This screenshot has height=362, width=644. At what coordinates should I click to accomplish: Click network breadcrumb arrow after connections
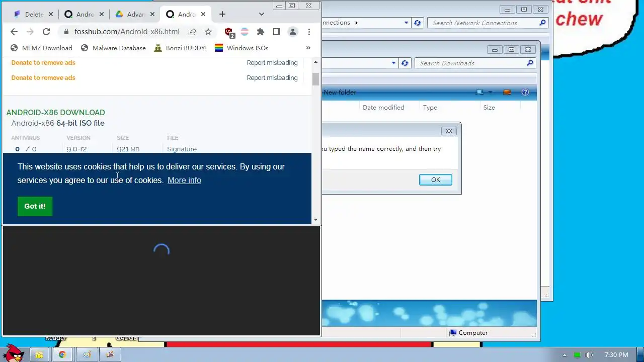coord(356,23)
